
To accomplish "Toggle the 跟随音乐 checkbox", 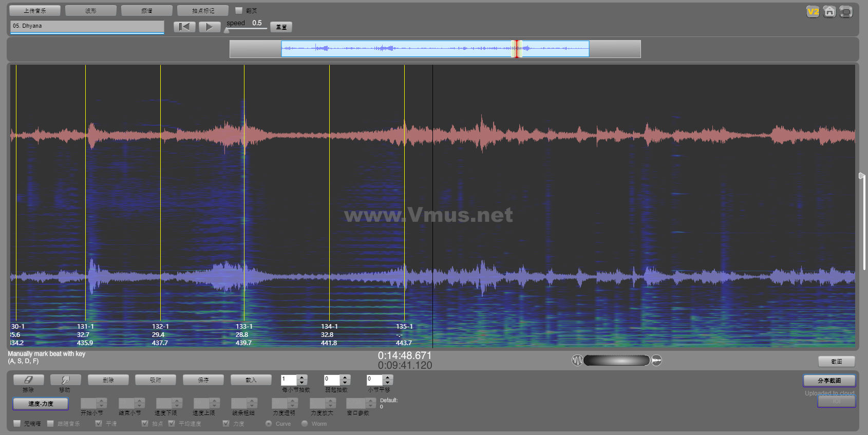I will (50, 424).
